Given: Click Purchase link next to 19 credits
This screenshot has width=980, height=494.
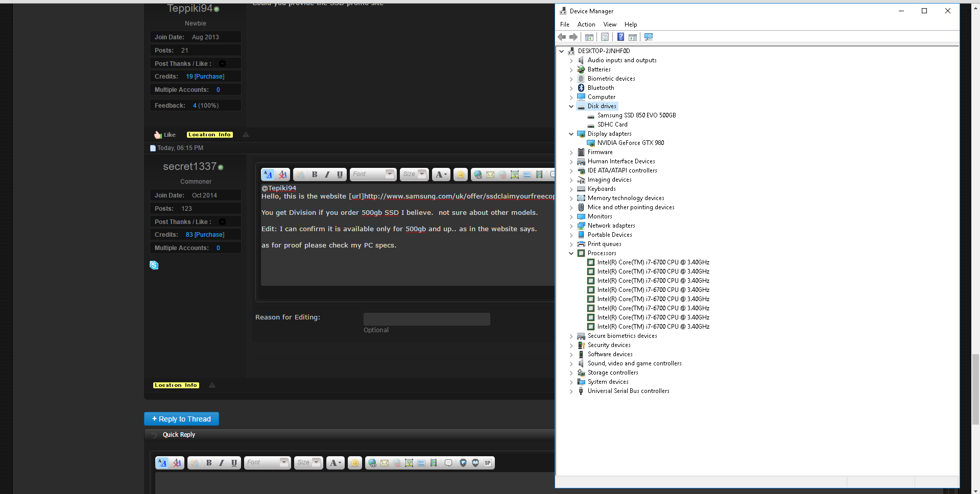Looking at the screenshot, I should pos(209,77).
